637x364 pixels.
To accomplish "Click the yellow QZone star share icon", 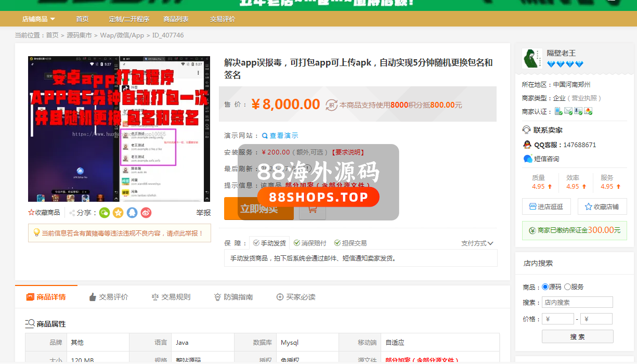I will pos(119,213).
